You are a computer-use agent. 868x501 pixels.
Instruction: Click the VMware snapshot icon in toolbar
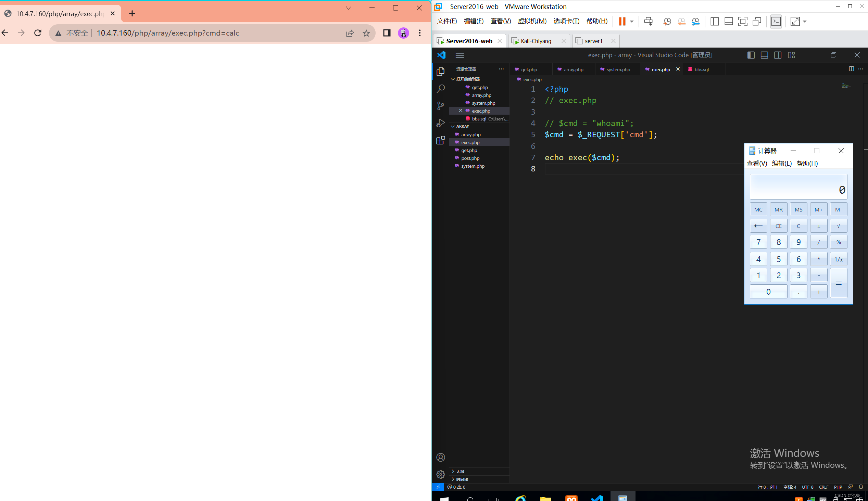pyautogui.click(x=667, y=21)
